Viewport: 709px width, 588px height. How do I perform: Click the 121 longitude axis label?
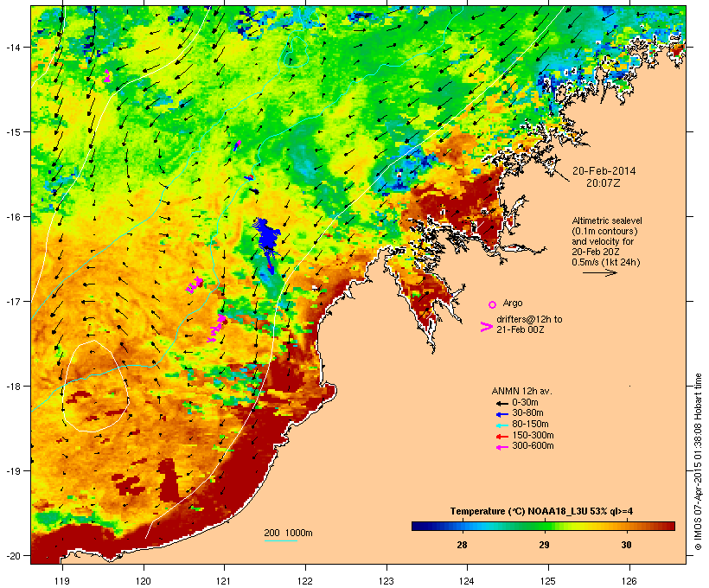[224, 581]
